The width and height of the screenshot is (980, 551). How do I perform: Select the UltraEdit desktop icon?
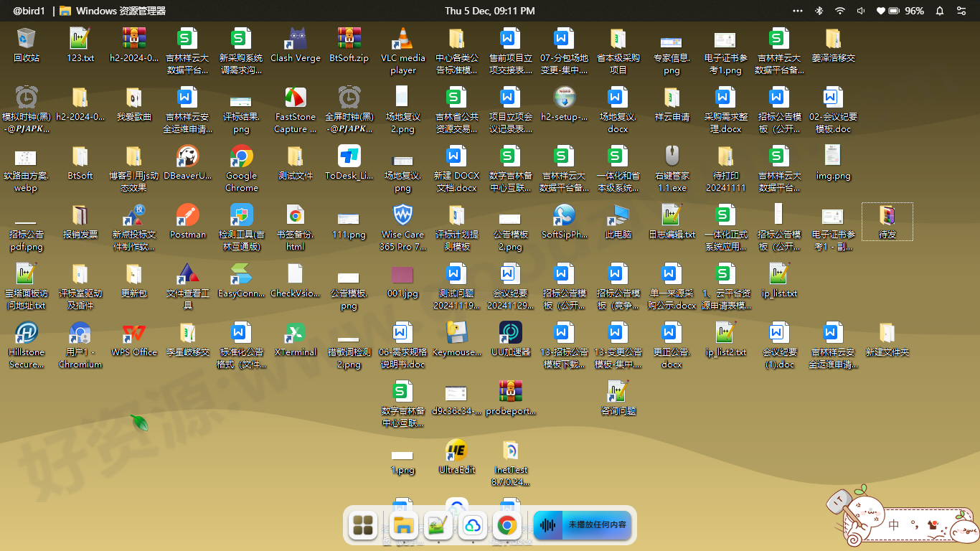pos(456,451)
